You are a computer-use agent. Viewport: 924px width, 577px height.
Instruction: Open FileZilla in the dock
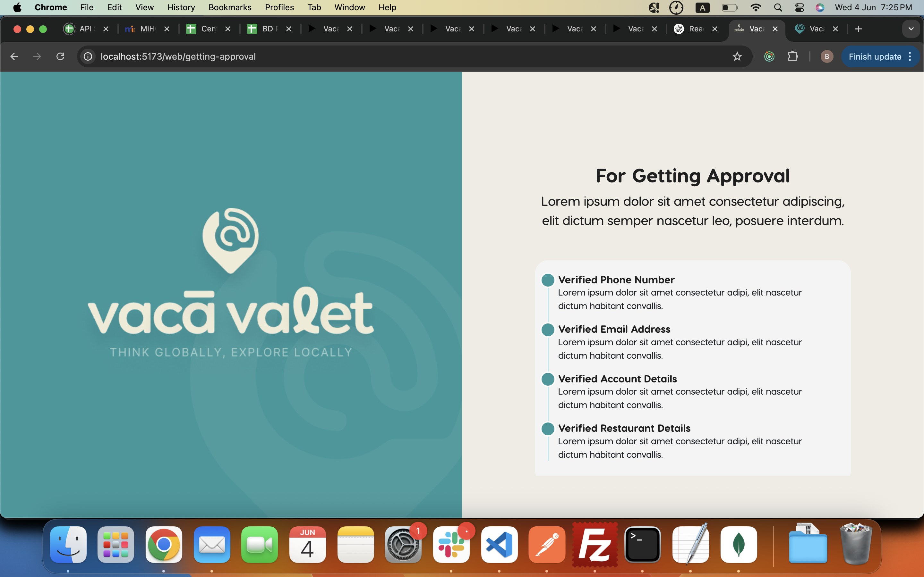[595, 545]
